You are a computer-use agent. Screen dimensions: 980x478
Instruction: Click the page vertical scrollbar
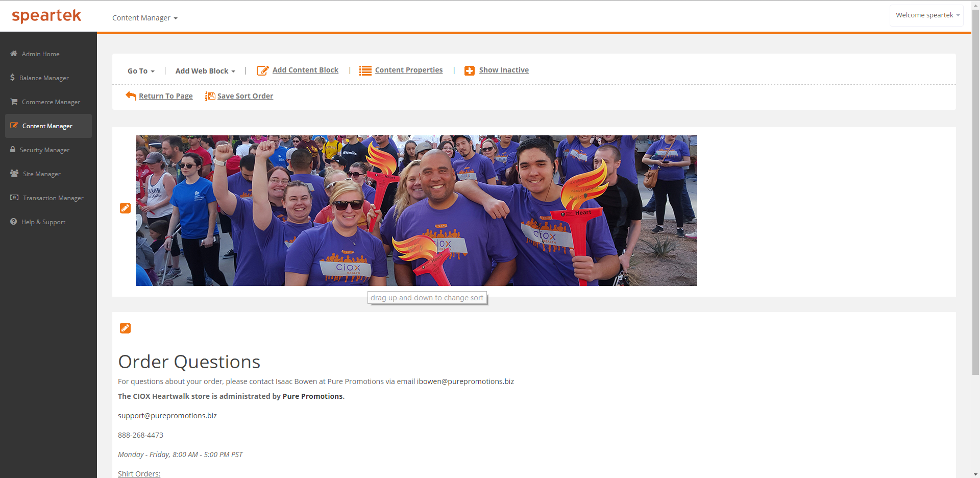click(x=975, y=204)
